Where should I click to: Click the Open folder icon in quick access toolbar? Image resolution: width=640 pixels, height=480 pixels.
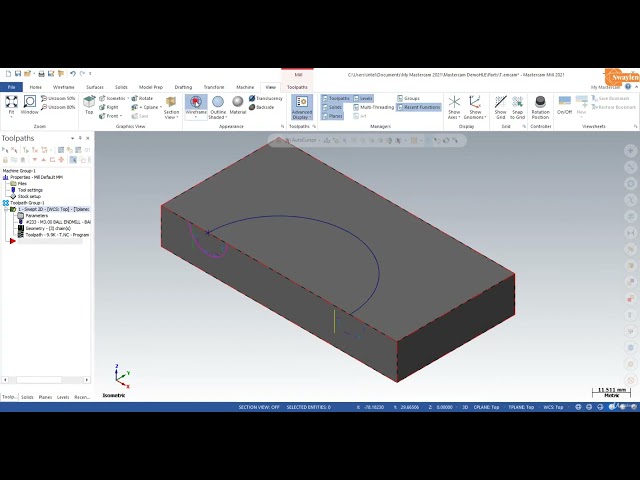27,74
